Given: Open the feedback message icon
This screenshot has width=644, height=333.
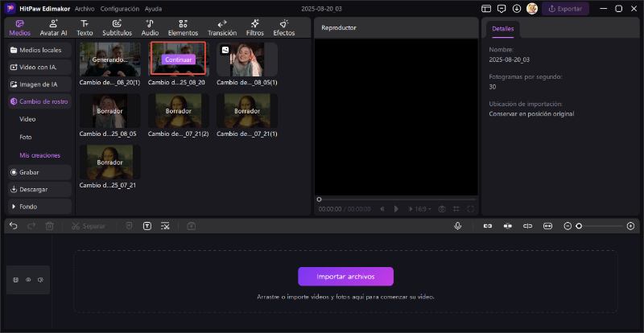Looking at the screenshot, I should coord(501,9).
